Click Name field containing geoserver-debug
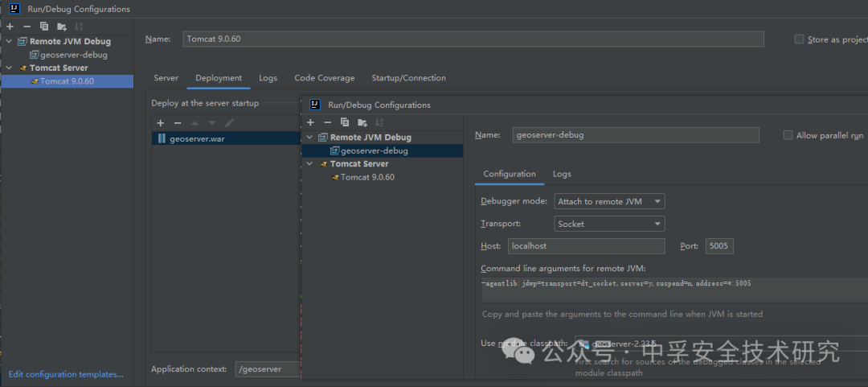This screenshot has width=868, height=387. pyautogui.click(x=635, y=134)
